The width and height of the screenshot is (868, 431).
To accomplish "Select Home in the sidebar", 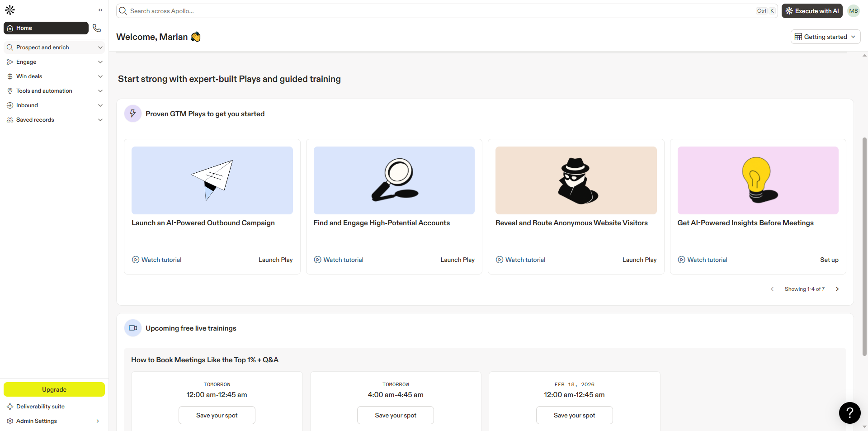I will [x=46, y=28].
